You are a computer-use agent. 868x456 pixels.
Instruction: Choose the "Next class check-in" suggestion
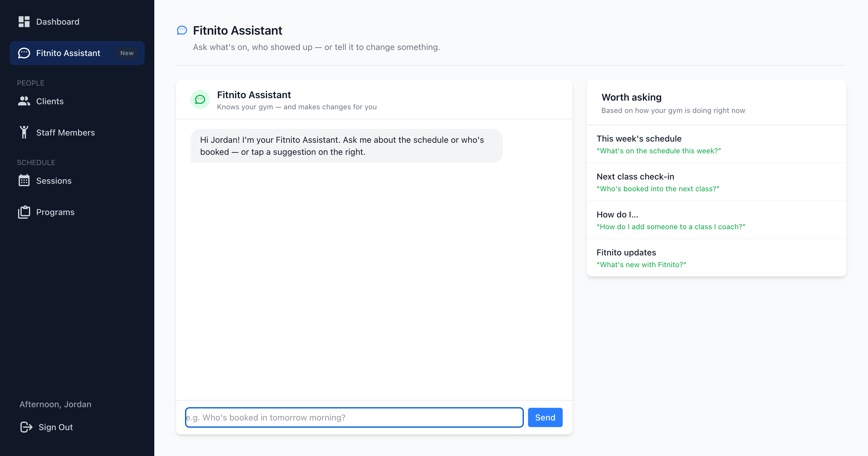tap(716, 182)
